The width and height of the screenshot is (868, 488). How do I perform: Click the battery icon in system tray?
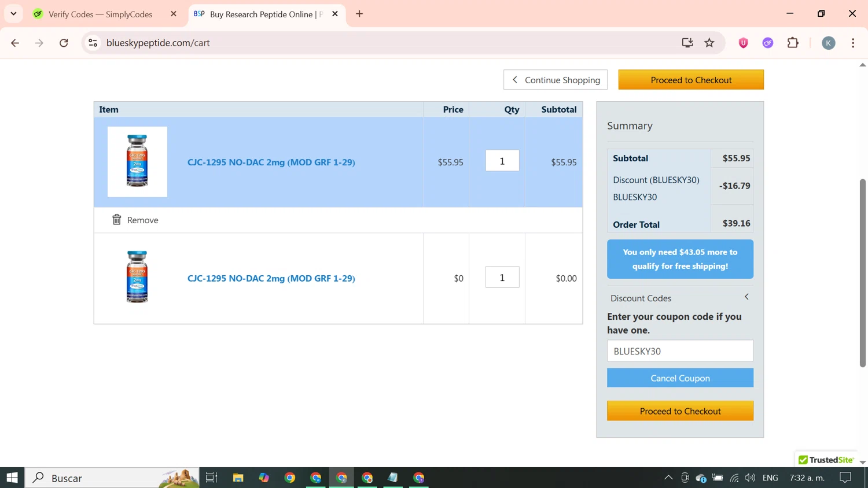click(x=718, y=478)
